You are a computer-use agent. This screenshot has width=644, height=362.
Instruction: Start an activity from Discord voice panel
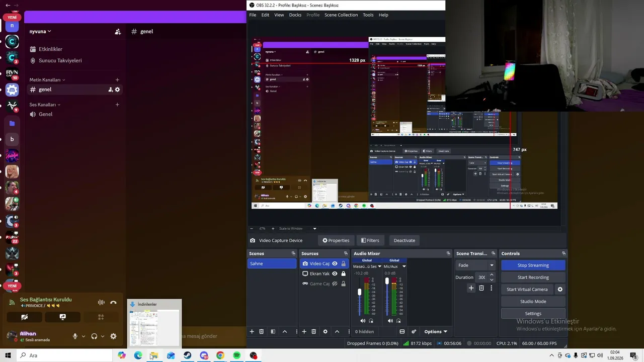101,317
